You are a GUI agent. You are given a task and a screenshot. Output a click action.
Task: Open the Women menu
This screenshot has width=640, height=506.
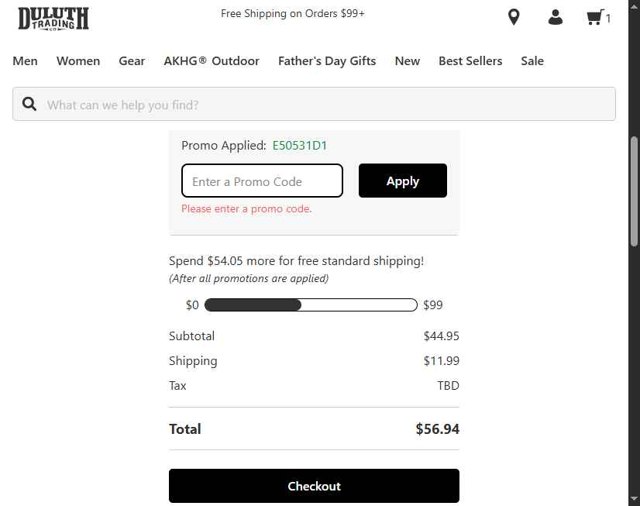coord(78,61)
